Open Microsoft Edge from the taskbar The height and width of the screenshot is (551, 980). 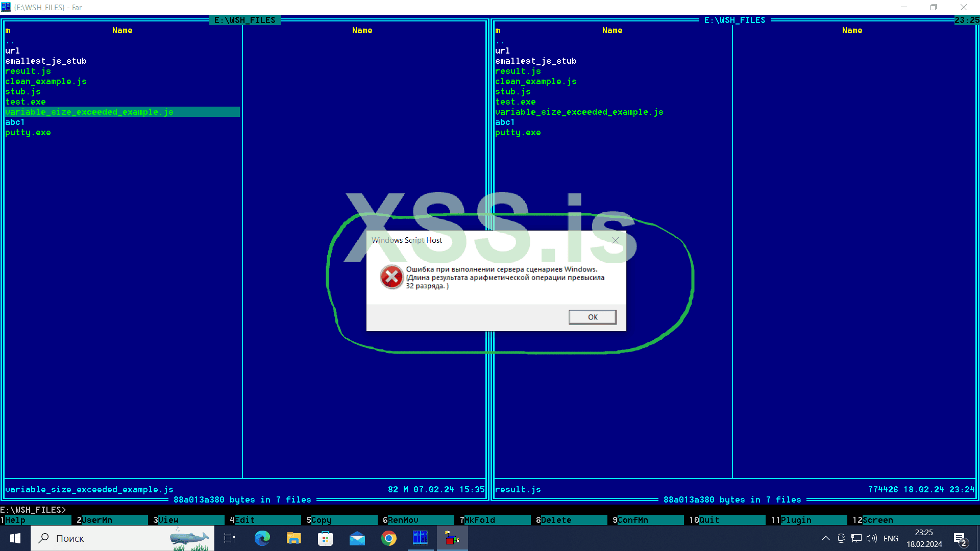tap(262, 538)
